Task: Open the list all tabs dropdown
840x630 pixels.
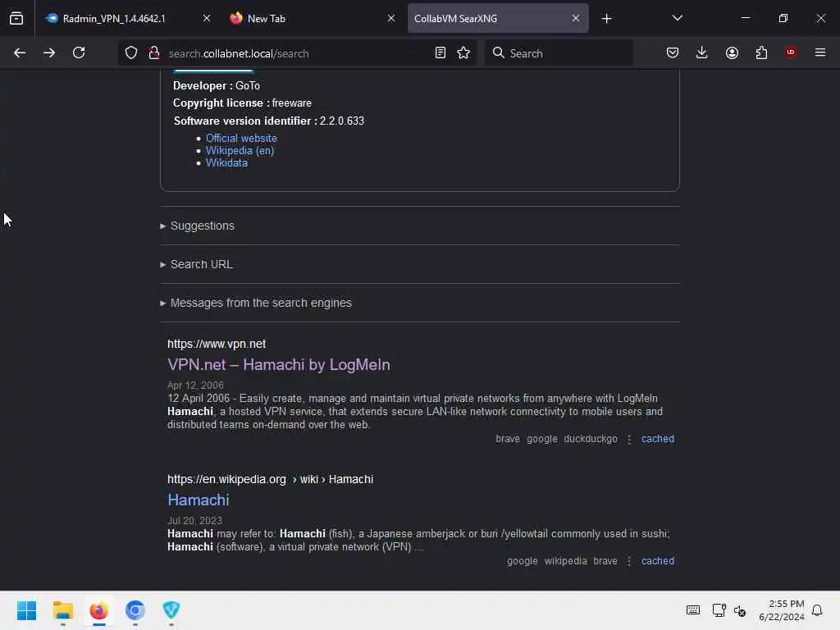Action: click(677, 18)
